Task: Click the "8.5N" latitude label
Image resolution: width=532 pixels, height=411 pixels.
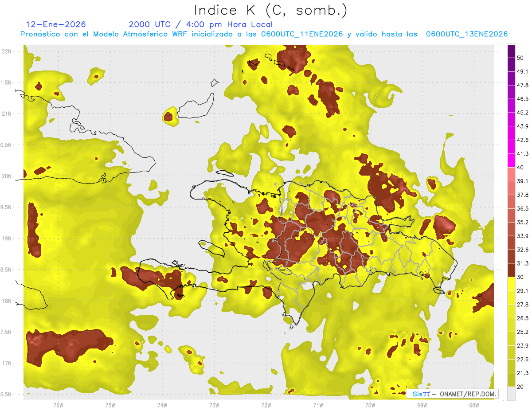Action: (x=6, y=270)
